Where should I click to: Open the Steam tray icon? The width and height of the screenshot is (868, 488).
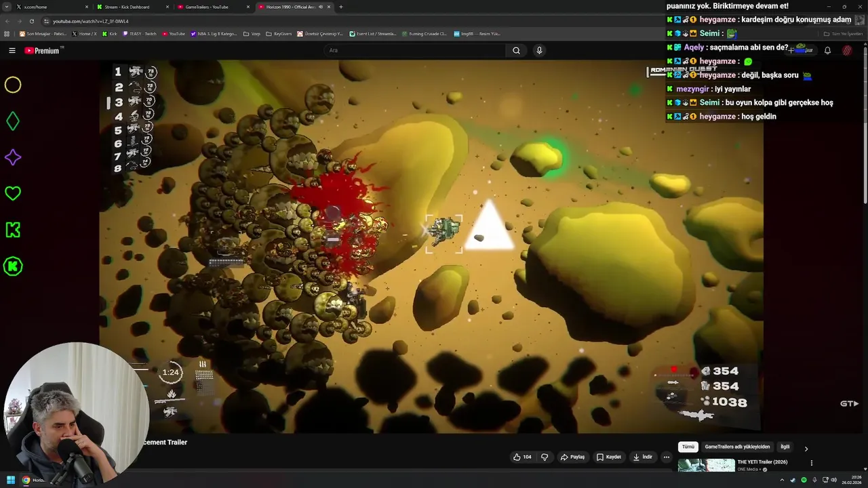793,480
